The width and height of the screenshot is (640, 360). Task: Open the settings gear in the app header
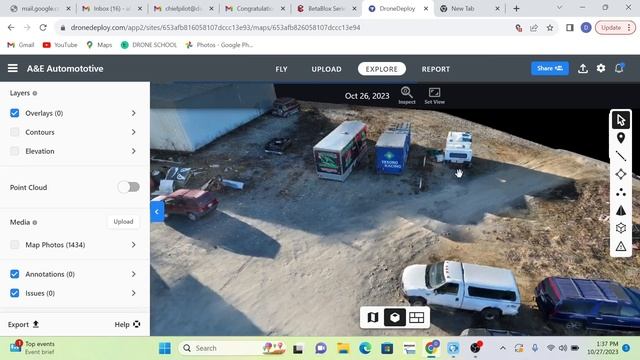coord(601,68)
